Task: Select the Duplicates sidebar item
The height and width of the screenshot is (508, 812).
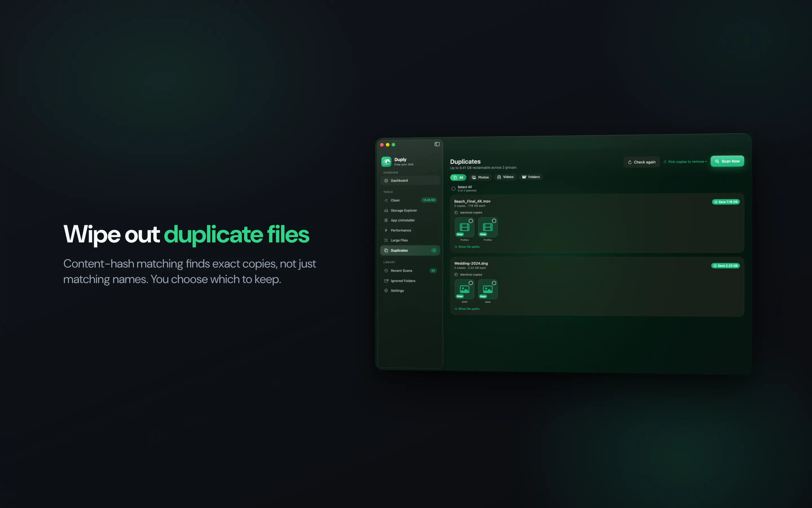Action: point(410,250)
